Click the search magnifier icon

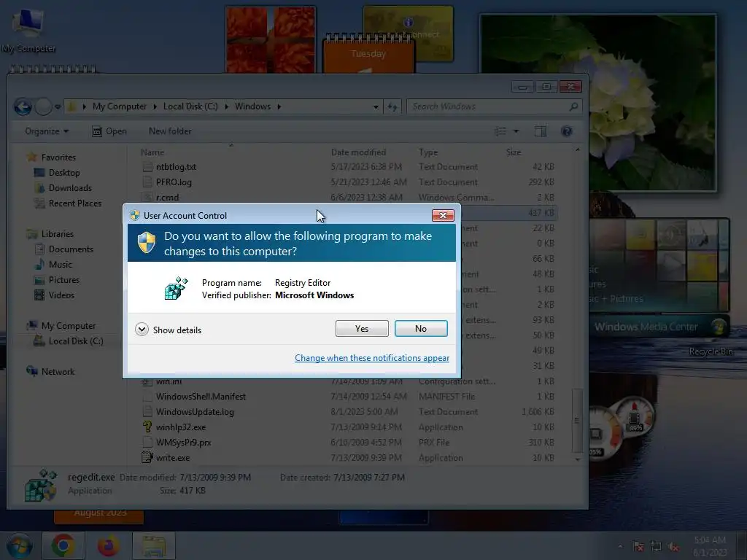pos(573,106)
